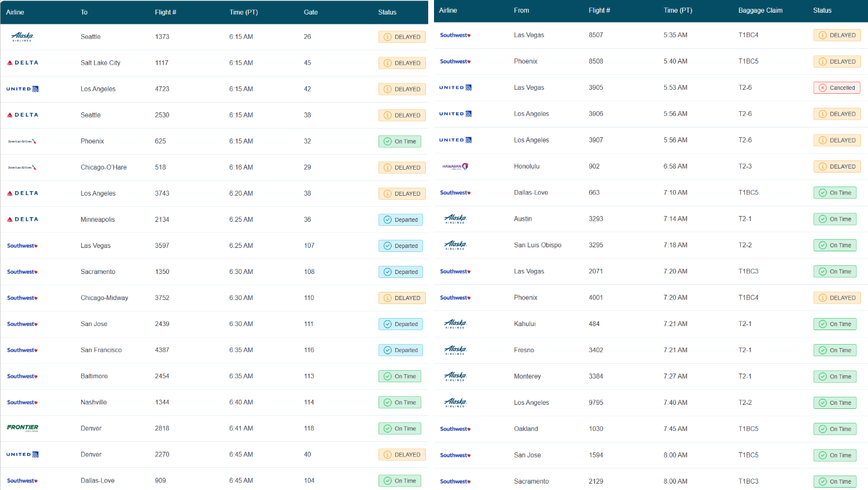Click the Alaska logo on Austin arrival 3293
Screen dimensions: 868x490
click(455, 219)
